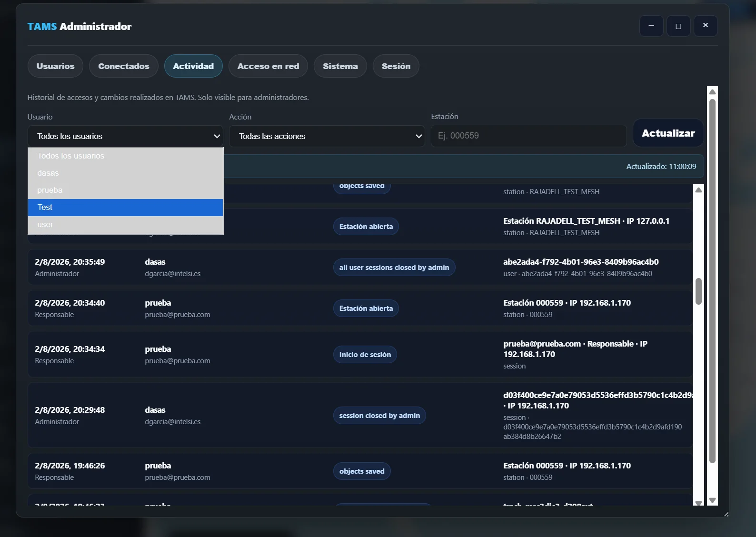Image resolution: width=756 pixels, height=537 pixels.
Task: Collapse the Usuario dropdown
Action: (x=125, y=136)
